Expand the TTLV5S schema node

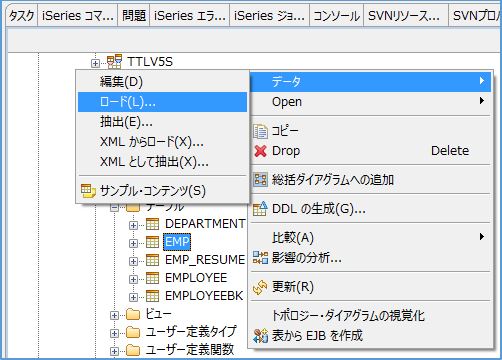(x=95, y=63)
